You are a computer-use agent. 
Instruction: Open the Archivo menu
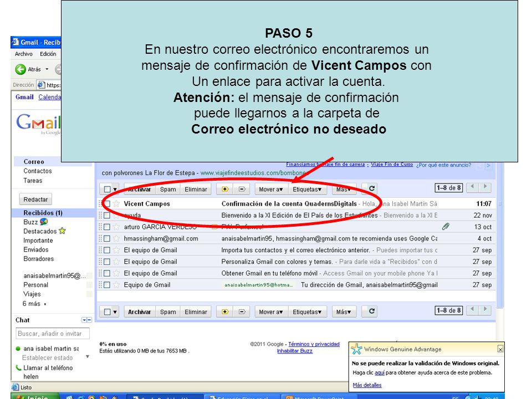24,54
